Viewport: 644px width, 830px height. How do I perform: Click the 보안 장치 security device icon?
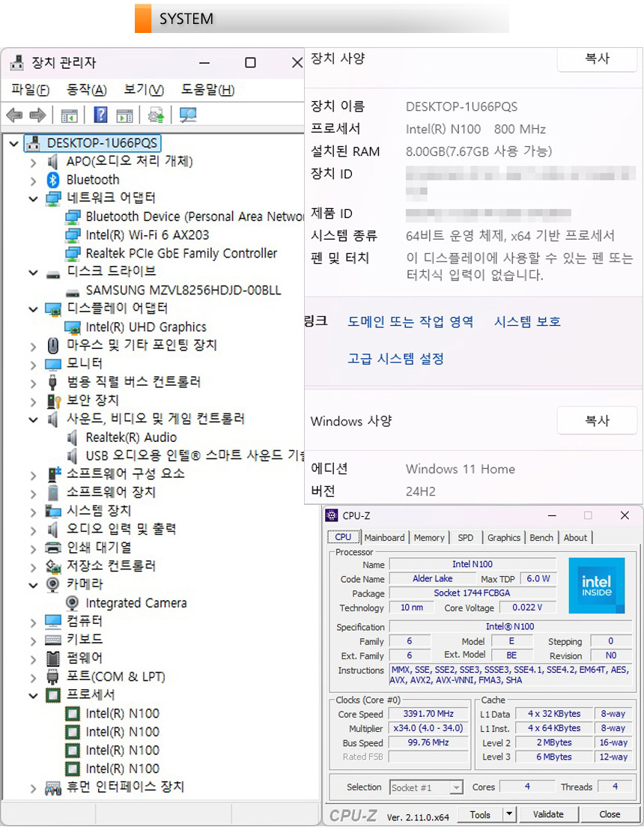[x=53, y=402]
